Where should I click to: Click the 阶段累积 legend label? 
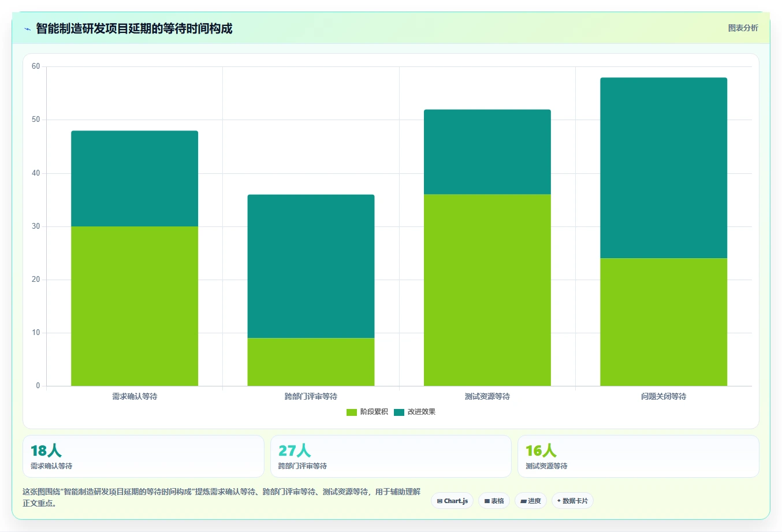point(374,412)
